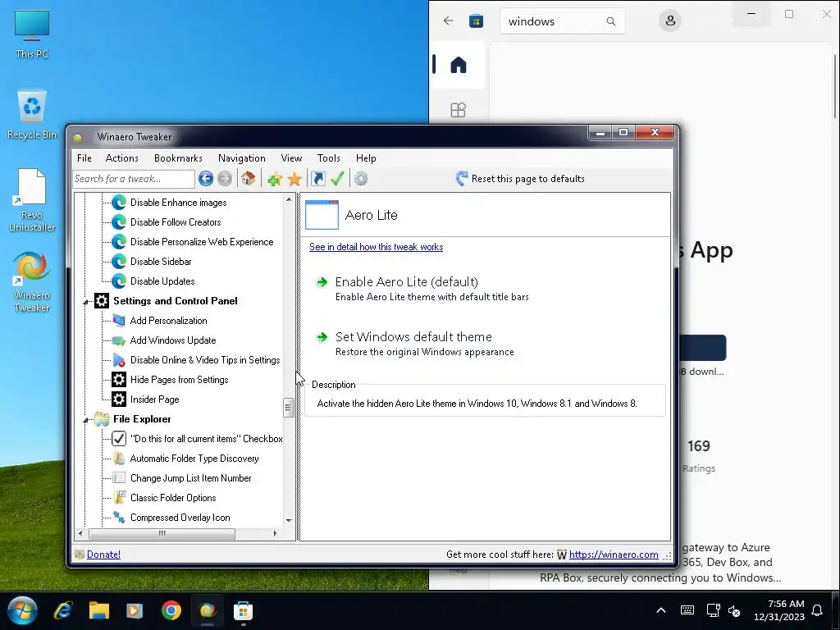This screenshot has height=630, width=840.
Task: Open the Start menu orb
Action: click(x=22, y=610)
